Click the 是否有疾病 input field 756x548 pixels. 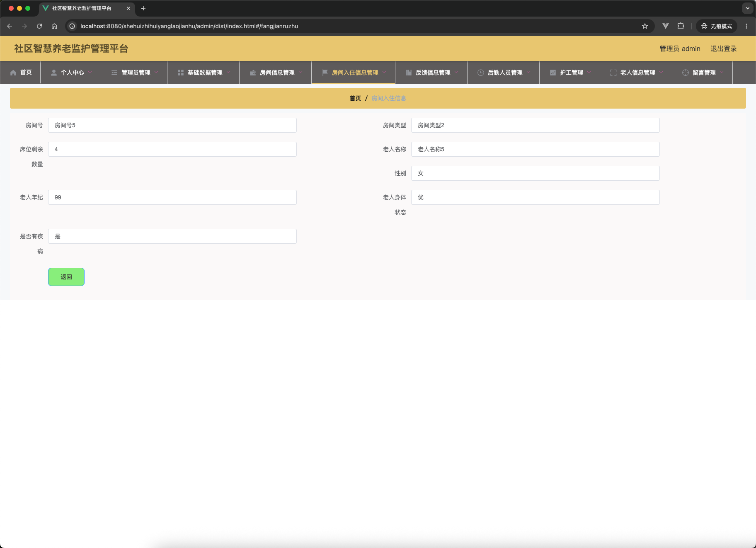pyautogui.click(x=172, y=236)
